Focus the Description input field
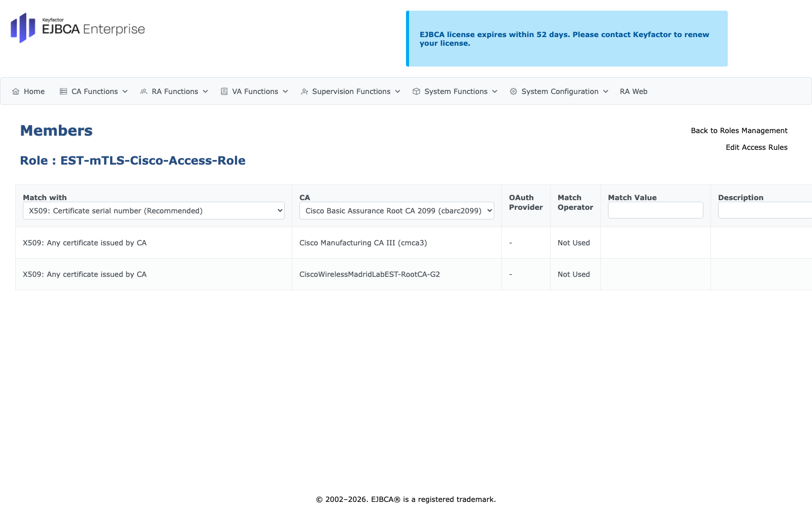812x508 pixels. (x=765, y=210)
